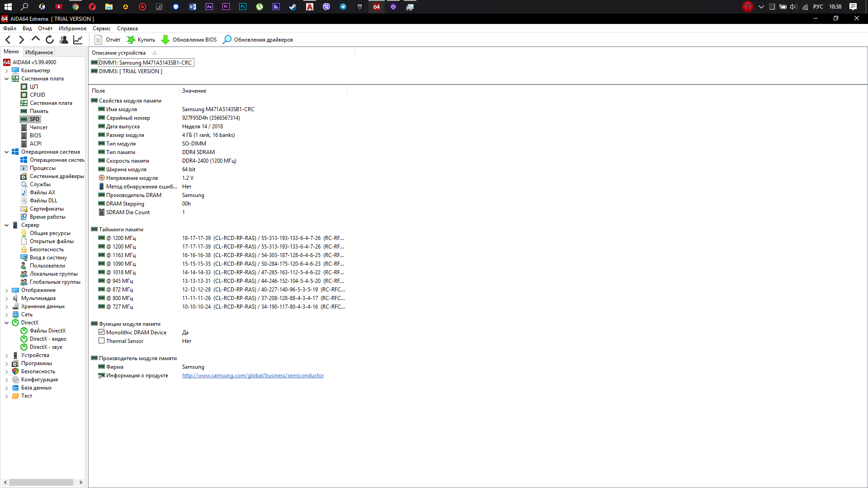Expand the Мультимедиа tree node
Viewport: 868px width, 488px height.
coord(7,298)
